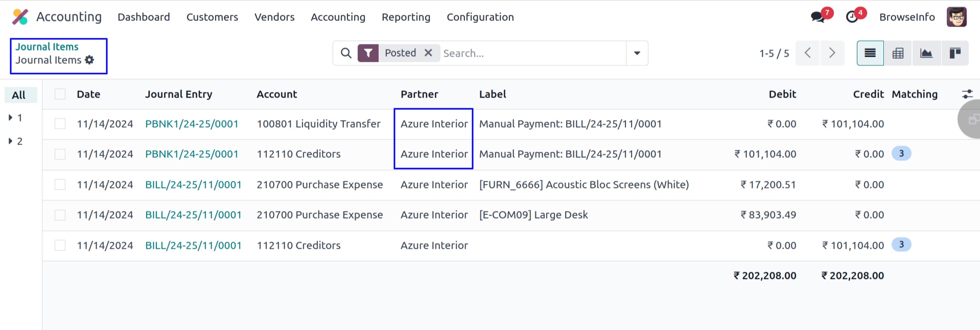Open the activities clock icon
The image size is (980, 330).
click(x=852, y=17)
